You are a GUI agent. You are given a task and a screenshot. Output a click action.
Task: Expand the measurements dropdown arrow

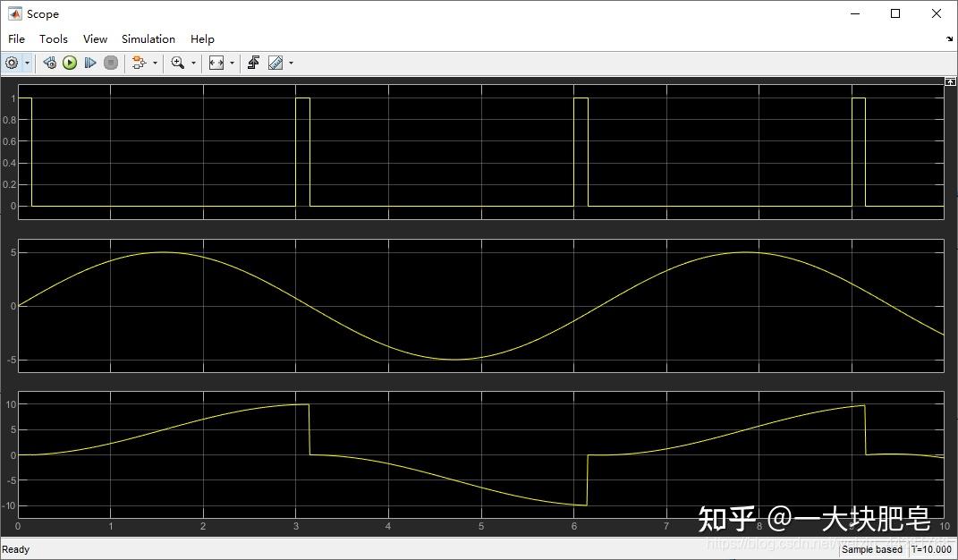tap(292, 63)
